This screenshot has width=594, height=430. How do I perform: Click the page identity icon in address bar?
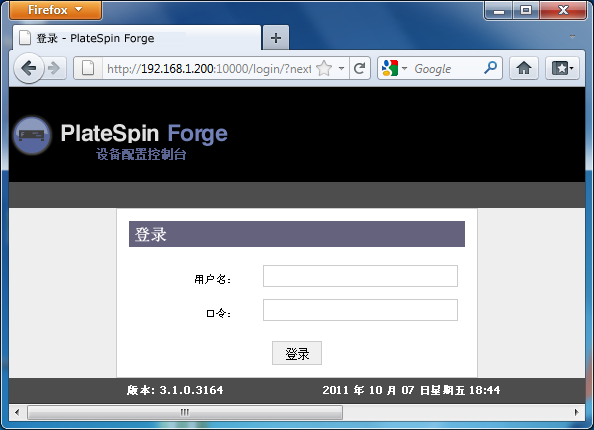(88, 69)
